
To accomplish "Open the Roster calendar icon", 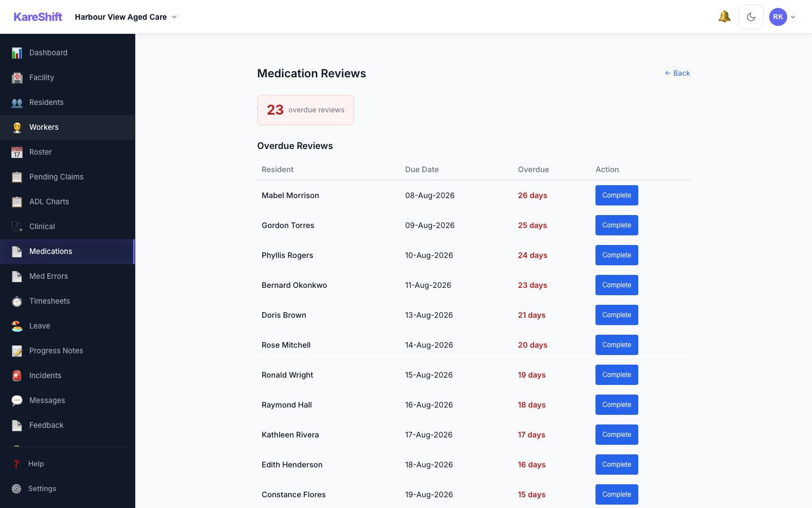I will (x=17, y=152).
